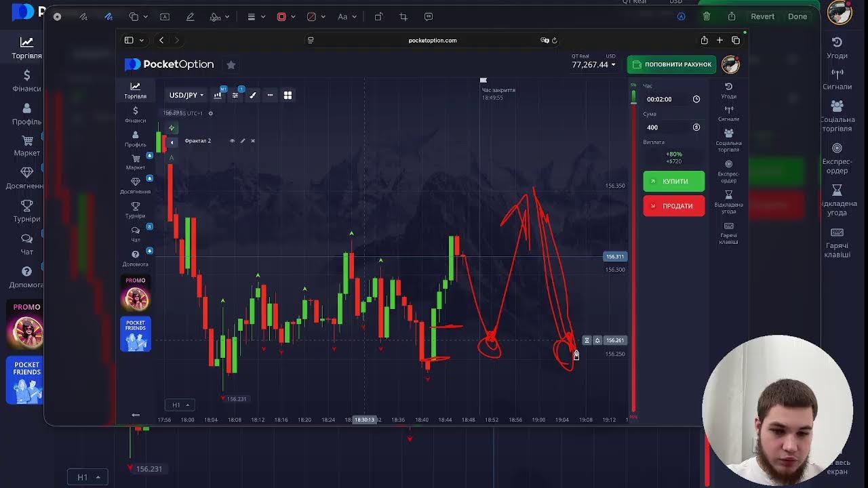Open the Торгівля tab in inner sidebar
The height and width of the screenshot is (488, 868).
[135, 90]
